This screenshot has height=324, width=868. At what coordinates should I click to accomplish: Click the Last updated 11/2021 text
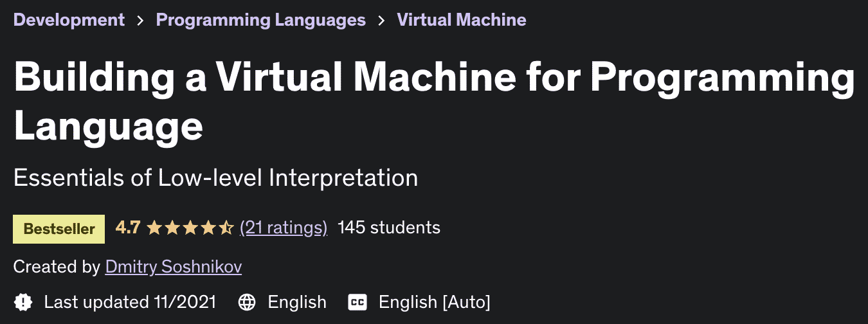[130, 302]
